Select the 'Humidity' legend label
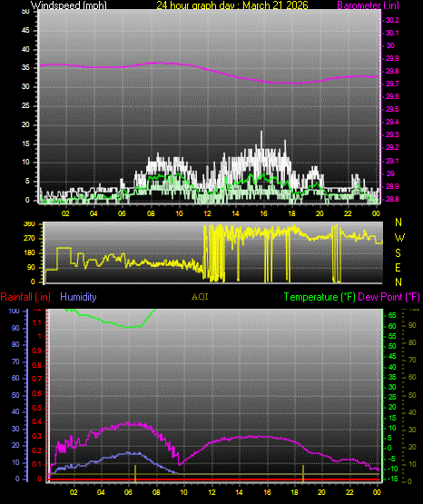The width and height of the screenshot is (423, 504). pyautogui.click(x=78, y=297)
